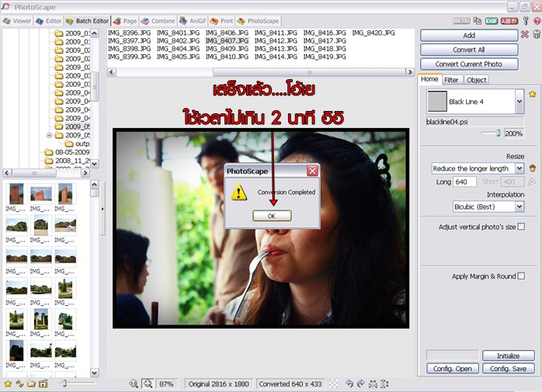Close the Conversion Completed dialog with X
The height and width of the screenshot is (392, 542).
tap(312, 171)
